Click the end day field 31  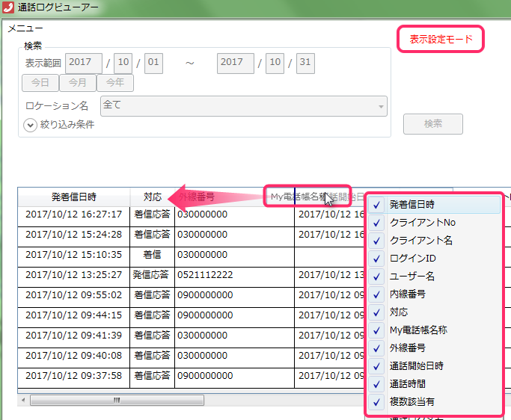coord(305,64)
